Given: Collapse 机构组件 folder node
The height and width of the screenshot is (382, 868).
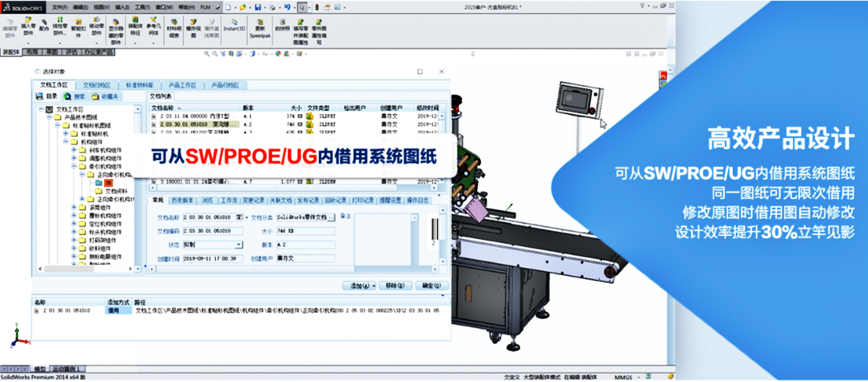Looking at the screenshot, I should tap(66, 142).
